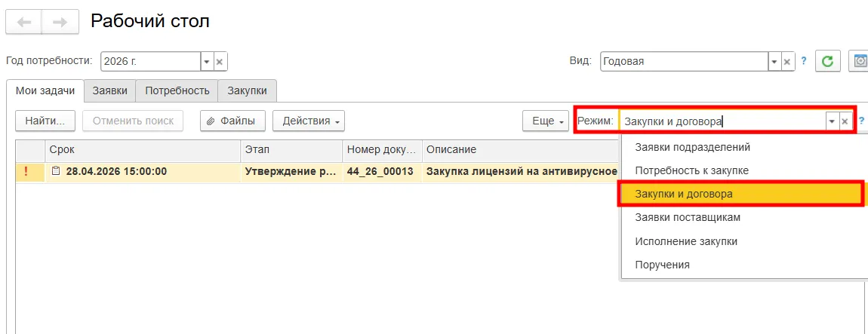The image size is (868, 334).
Task: Click into the Год потребности input field
Action: coord(150,62)
